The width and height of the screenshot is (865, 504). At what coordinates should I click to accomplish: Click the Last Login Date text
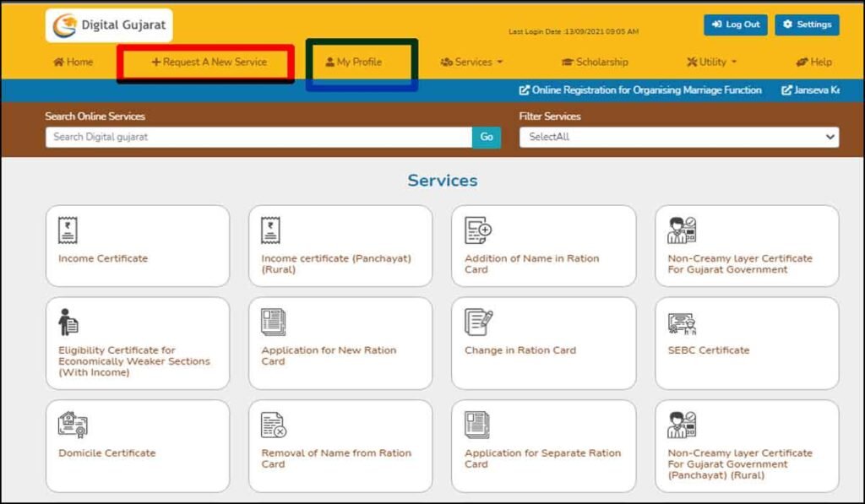[574, 31]
